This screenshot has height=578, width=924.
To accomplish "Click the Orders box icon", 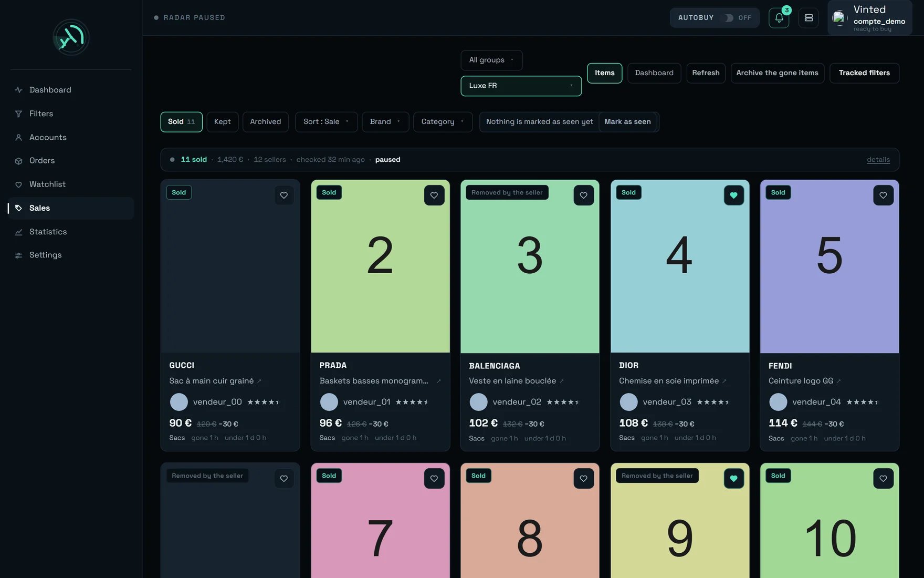I will click(18, 161).
